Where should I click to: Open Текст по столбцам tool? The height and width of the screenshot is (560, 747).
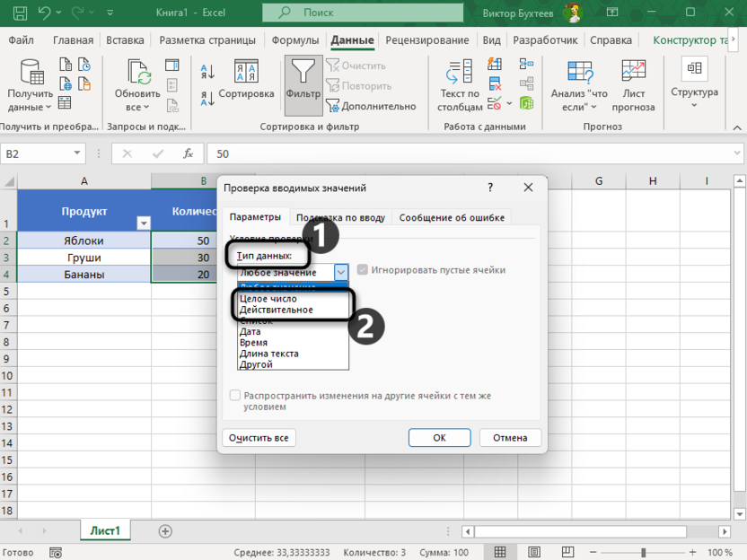click(x=460, y=86)
